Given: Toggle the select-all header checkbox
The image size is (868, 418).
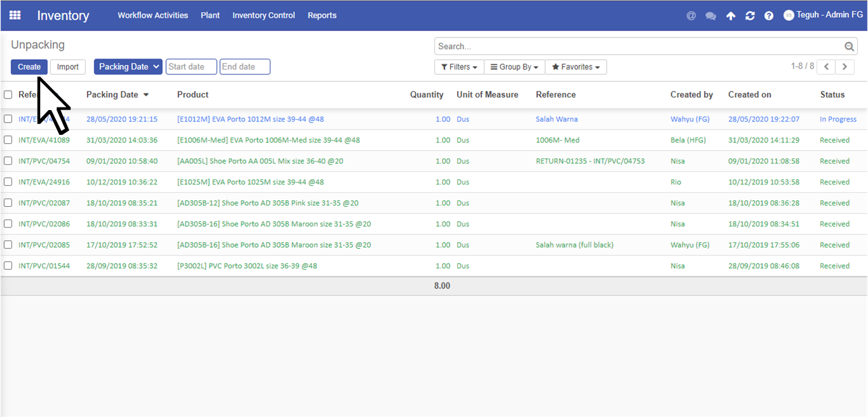Looking at the screenshot, I should [x=8, y=95].
